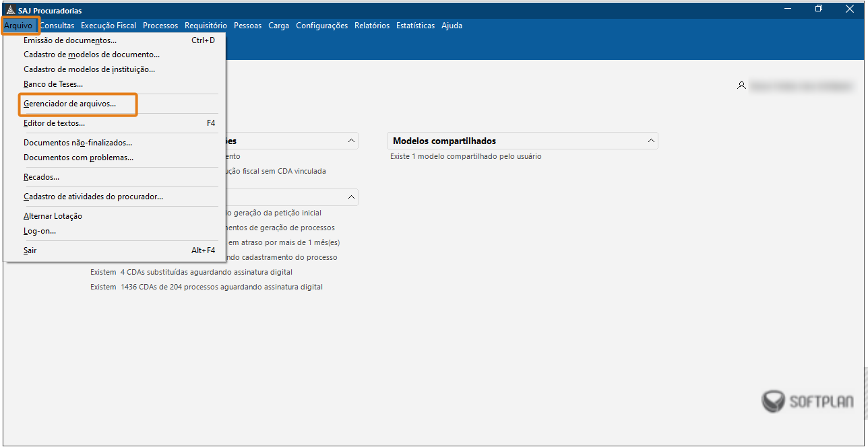Select Emissão de documentos from the menu
The height and width of the screenshot is (447, 868).
click(x=70, y=40)
